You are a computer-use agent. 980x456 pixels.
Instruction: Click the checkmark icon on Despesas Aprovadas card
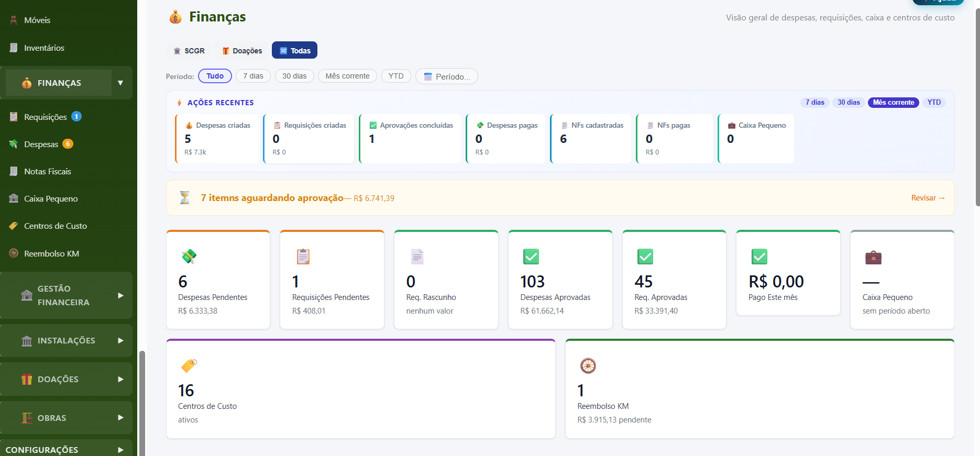pyautogui.click(x=531, y=257)
